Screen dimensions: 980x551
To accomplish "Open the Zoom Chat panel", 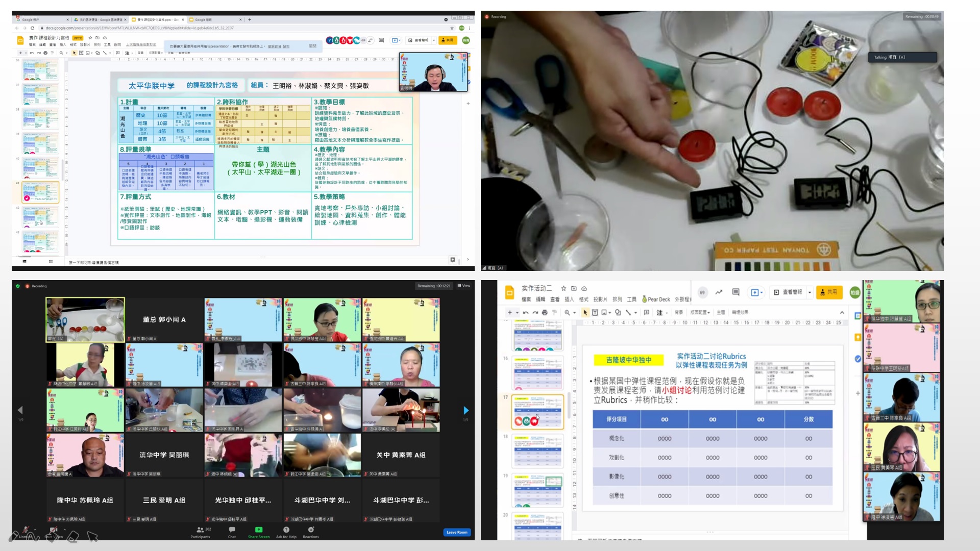I will (x=232, y=532).
